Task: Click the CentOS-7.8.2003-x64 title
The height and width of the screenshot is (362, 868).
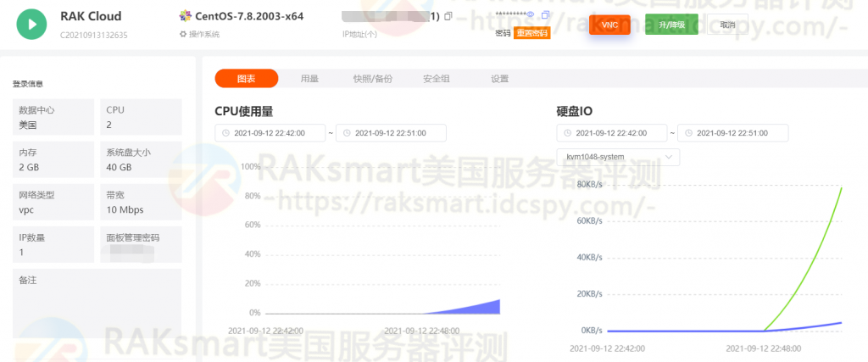Action: (249, 16)
